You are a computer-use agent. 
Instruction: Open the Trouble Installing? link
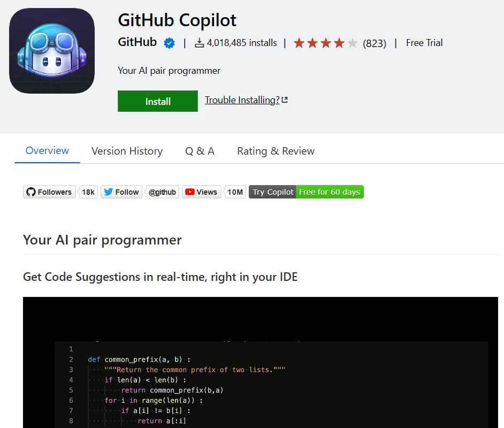click(242, 100)
